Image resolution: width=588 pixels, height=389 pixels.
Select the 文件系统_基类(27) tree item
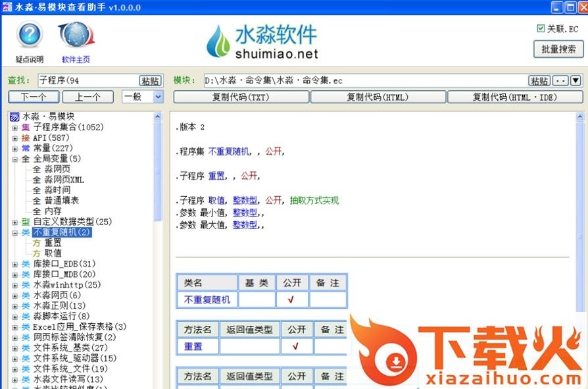(70, 348)
